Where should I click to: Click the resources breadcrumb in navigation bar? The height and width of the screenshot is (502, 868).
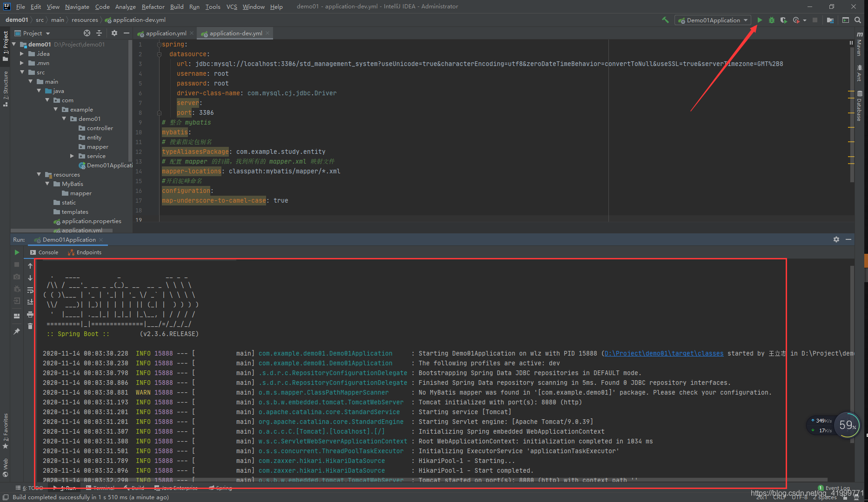85,20
